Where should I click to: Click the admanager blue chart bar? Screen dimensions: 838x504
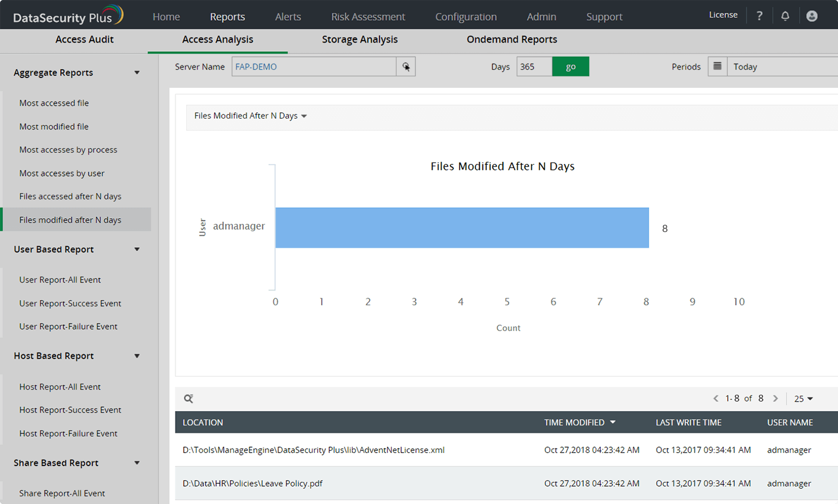pos(462,228)
